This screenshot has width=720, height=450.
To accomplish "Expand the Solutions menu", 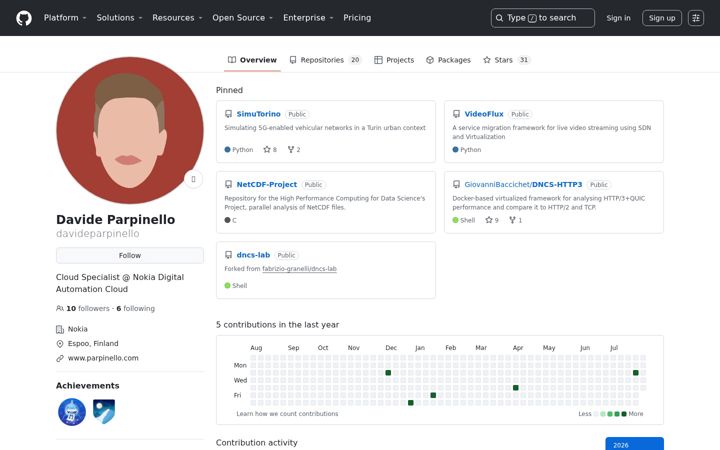I will pos(119,18).
